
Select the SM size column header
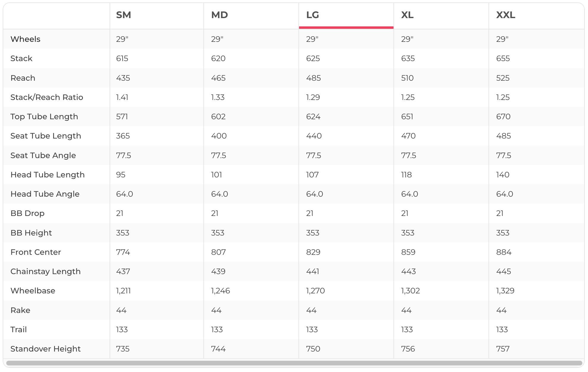124,15
